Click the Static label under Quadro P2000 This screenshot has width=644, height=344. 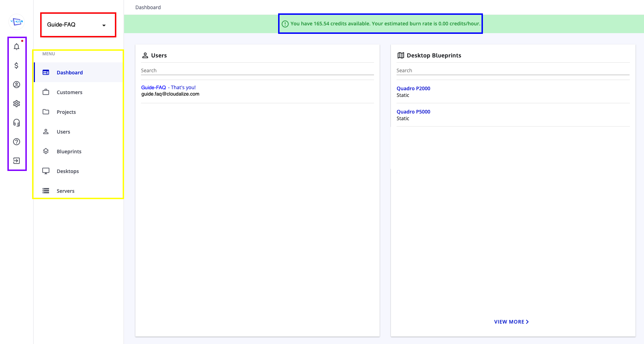coord(403,95)
